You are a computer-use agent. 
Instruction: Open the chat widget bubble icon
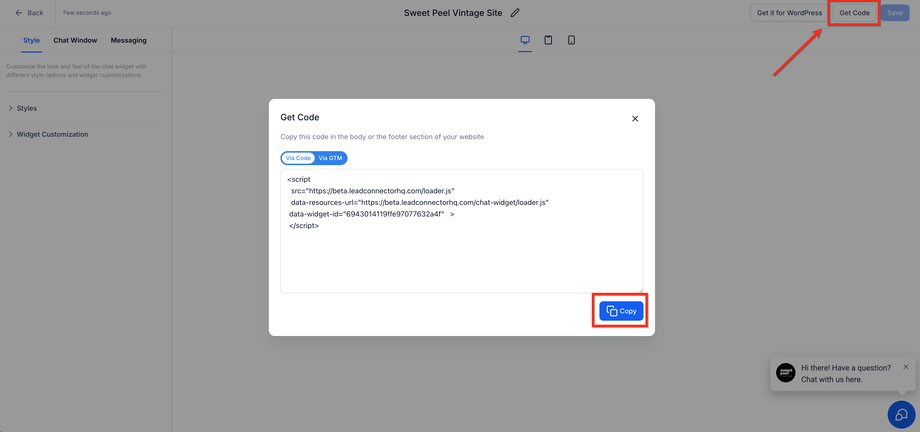pyautogui.click(x=901, y=414)
